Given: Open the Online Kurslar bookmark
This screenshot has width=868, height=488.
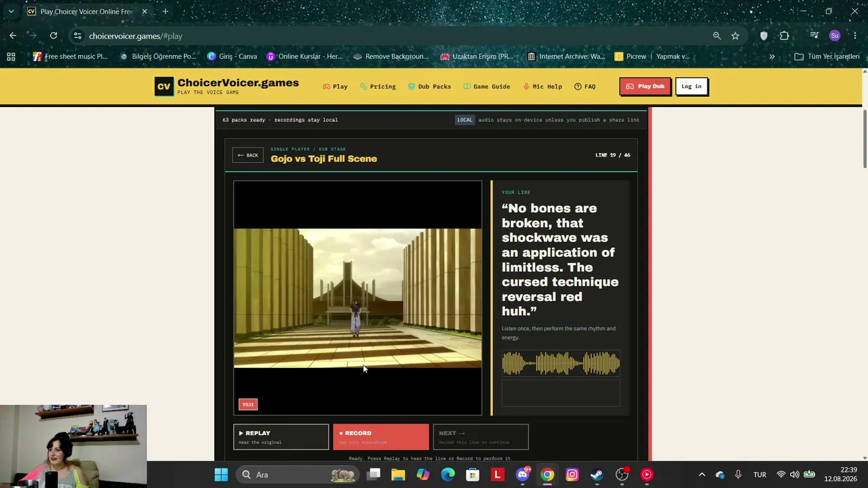Looking at the screenshot, I should coord(304,56).
